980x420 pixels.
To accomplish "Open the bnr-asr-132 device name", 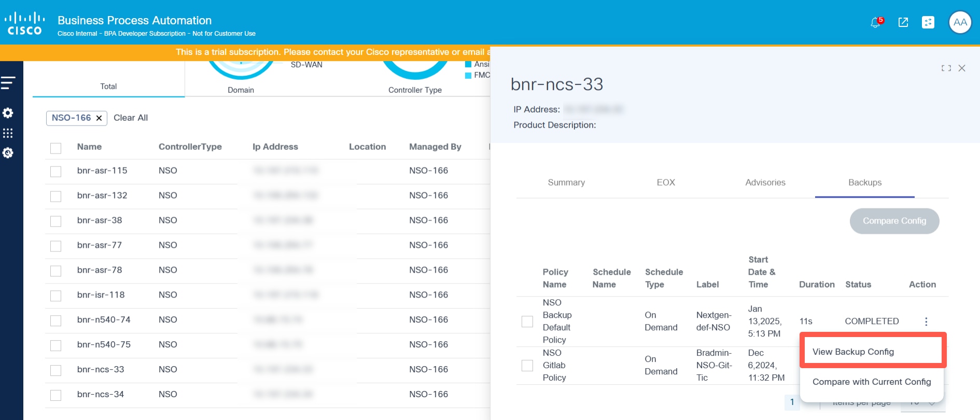I will point(102,195).
